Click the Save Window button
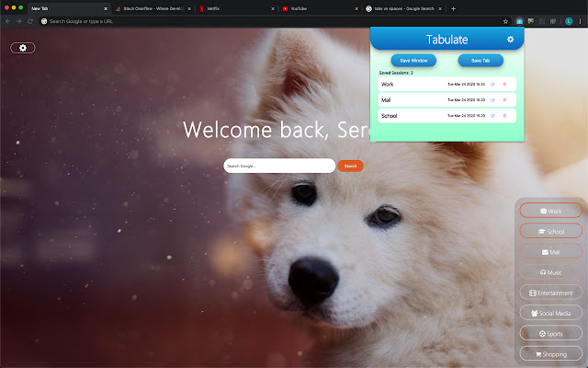 coord(413,61)
